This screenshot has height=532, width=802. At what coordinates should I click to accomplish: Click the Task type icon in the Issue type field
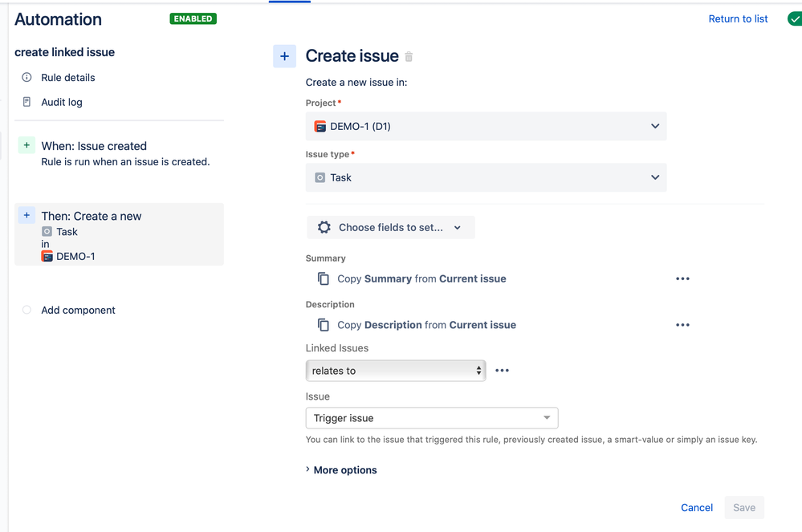point(320,177)
